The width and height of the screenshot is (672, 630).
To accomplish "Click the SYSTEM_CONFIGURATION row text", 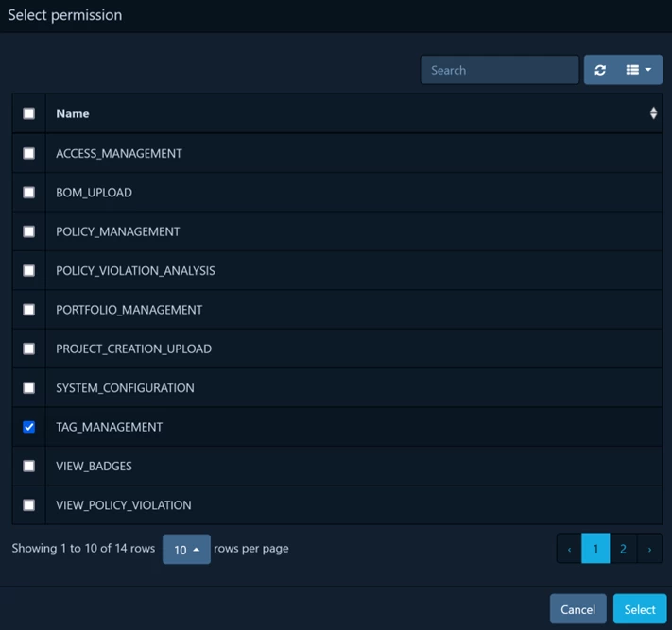I will pyautogui.click(x=125, y=388).
